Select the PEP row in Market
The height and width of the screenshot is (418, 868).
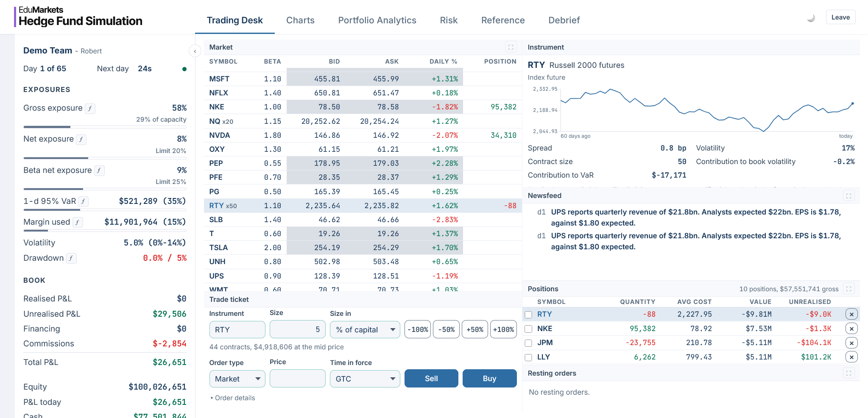pyautogui.click(x=363, y=163)
